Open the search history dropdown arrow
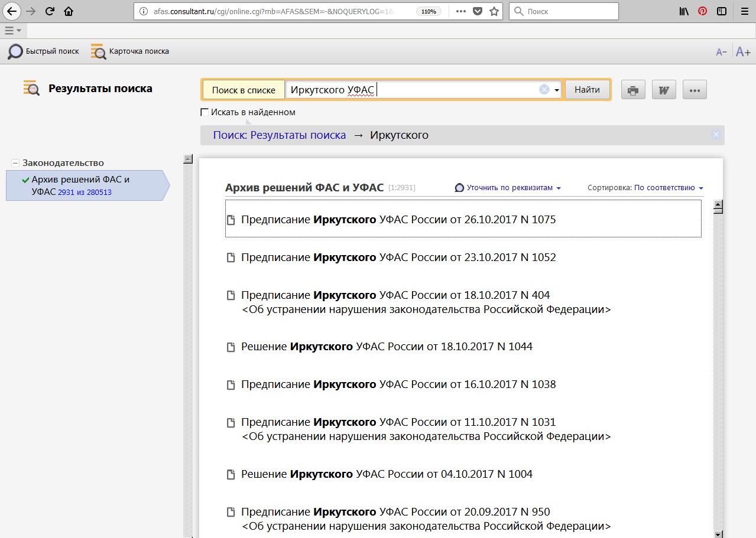 click(557, 90)
